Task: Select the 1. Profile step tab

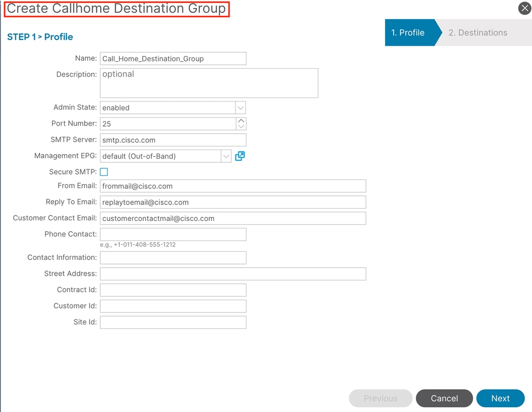Action: point(408,32)
